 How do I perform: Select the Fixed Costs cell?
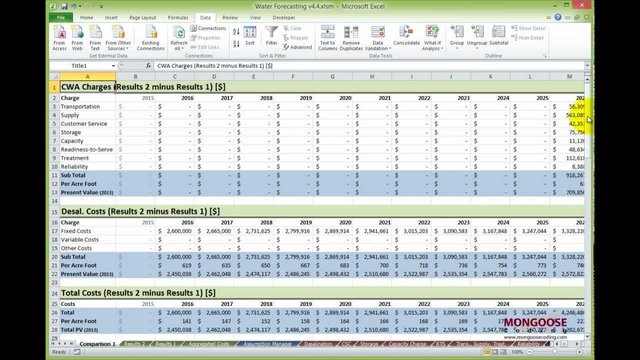click(x=87, y=231)
